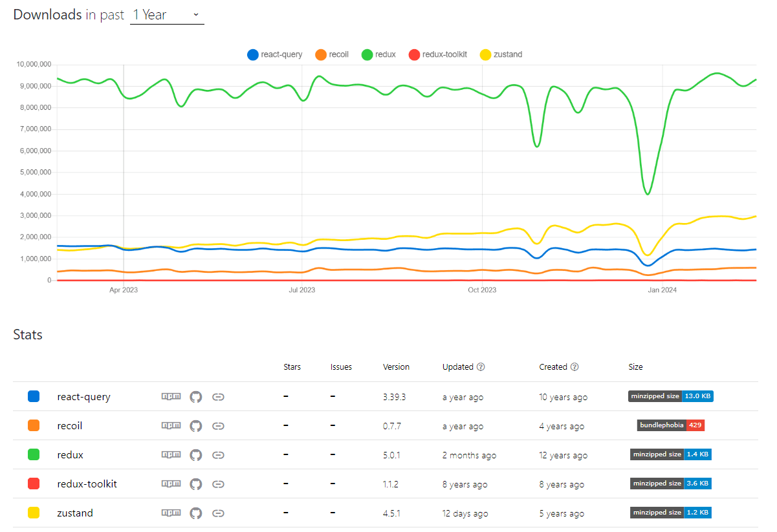
Task: Open the GitHub icon for react-query
Action: [x=196, y=397]
